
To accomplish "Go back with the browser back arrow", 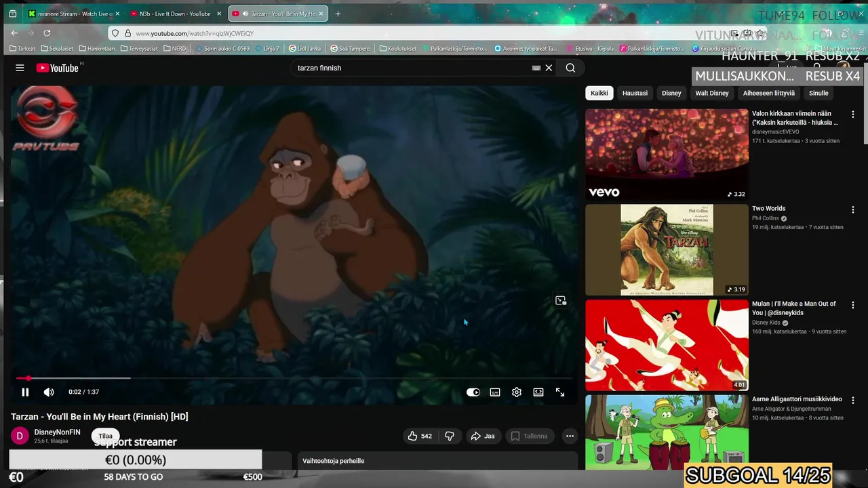I will 14,33.
